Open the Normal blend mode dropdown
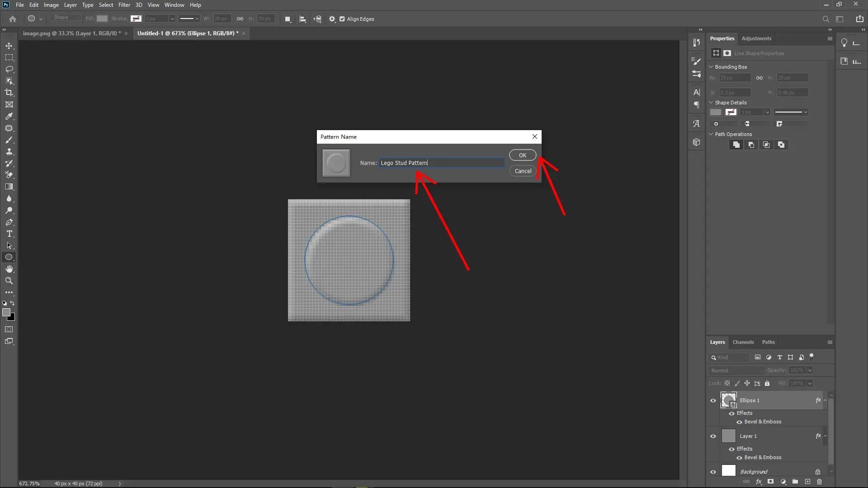Viewport: 868px width, 488px height. [x=736, y=370]
